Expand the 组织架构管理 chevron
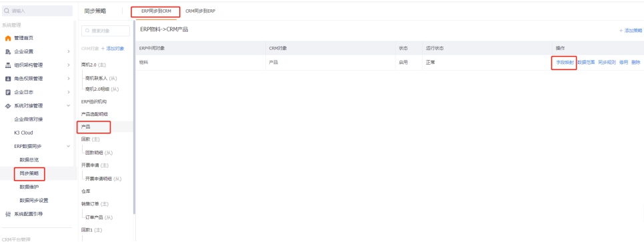 pyautogui.click(x=69, y=65)
